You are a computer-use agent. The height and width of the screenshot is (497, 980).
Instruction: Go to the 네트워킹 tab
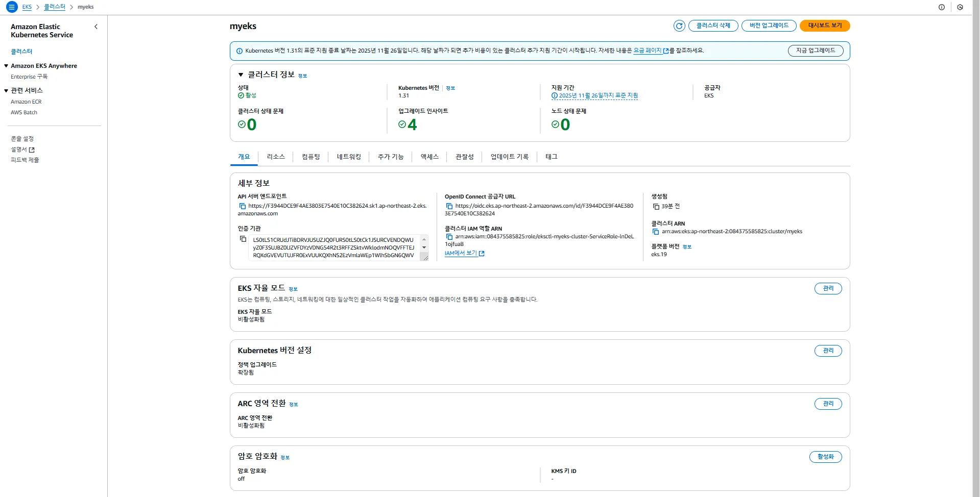point(349,157)
